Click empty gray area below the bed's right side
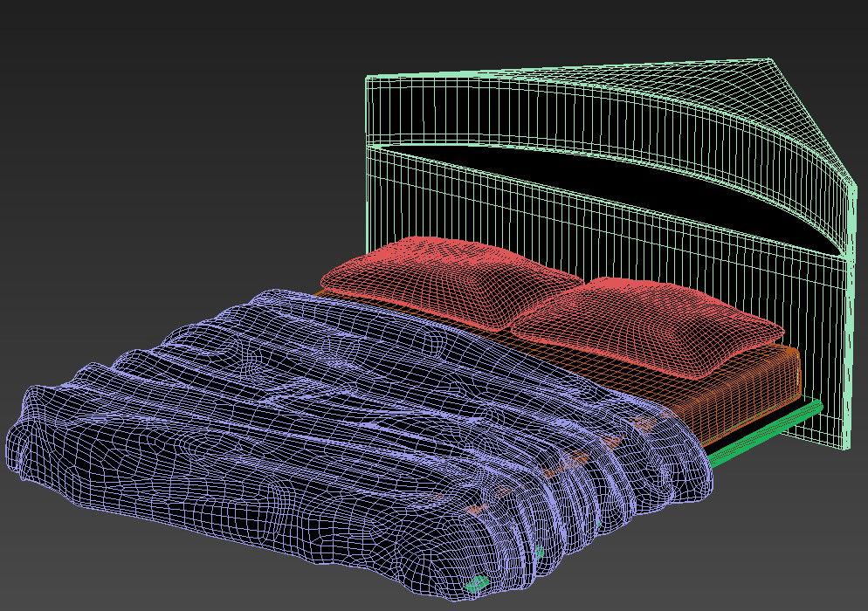 click(x=768, y=541)
